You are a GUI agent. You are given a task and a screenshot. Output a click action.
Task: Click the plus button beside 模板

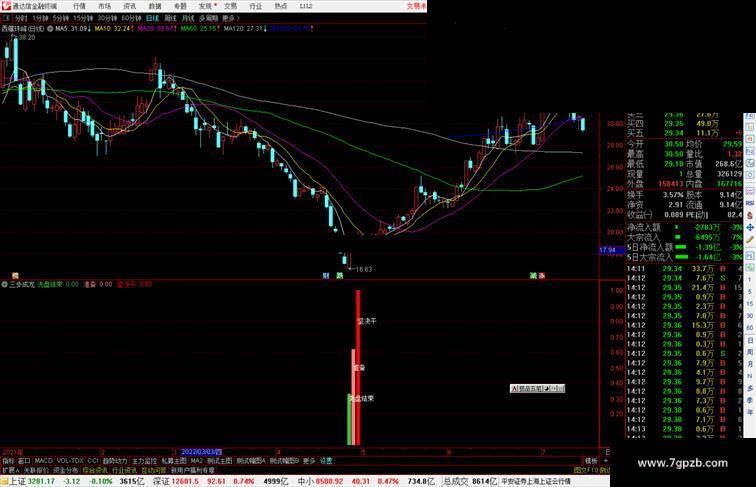(605, 461)
